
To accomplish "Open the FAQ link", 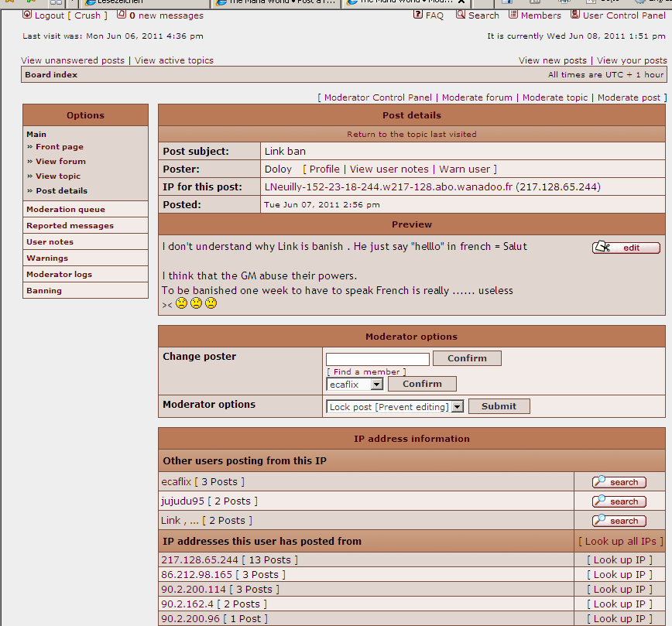I will tap(434, 15).
